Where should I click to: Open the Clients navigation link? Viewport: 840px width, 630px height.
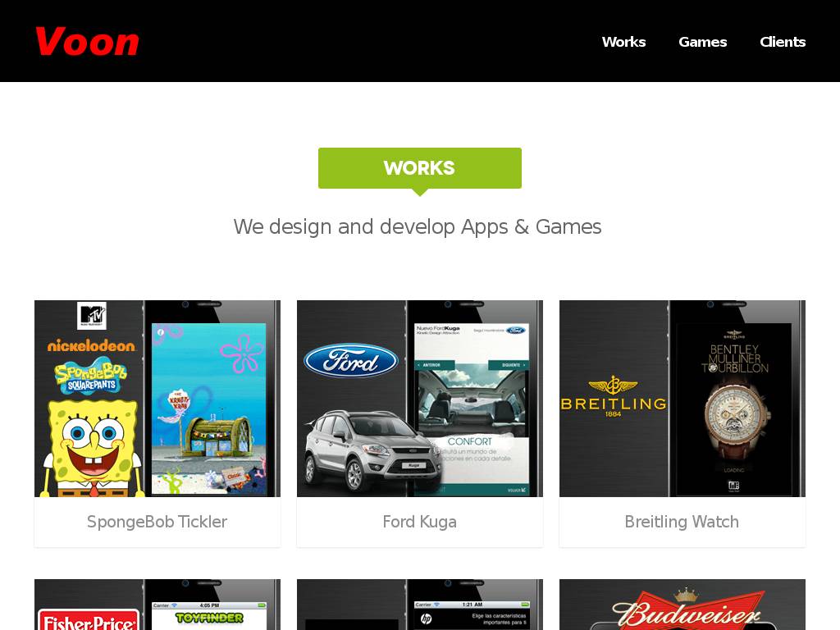782,42
